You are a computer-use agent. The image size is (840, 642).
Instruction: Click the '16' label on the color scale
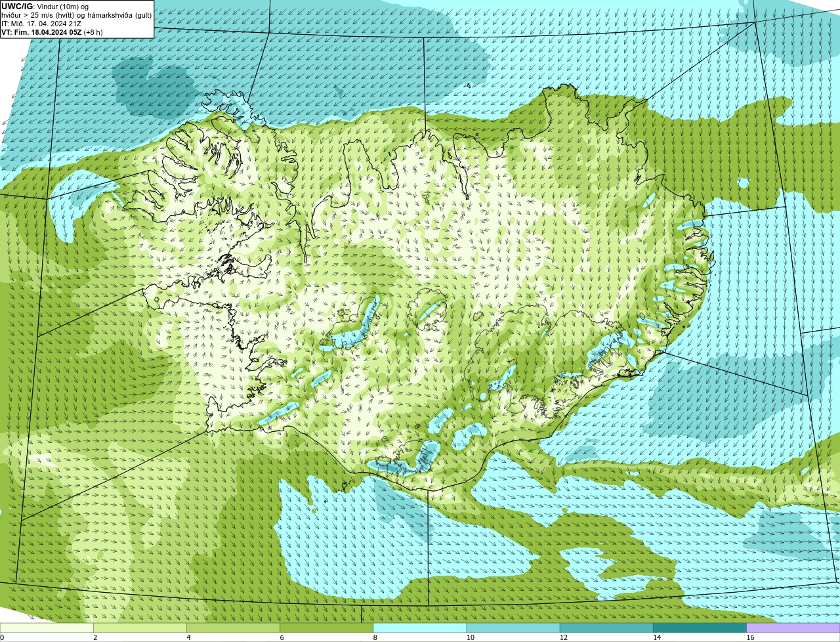tap(750, 637)
